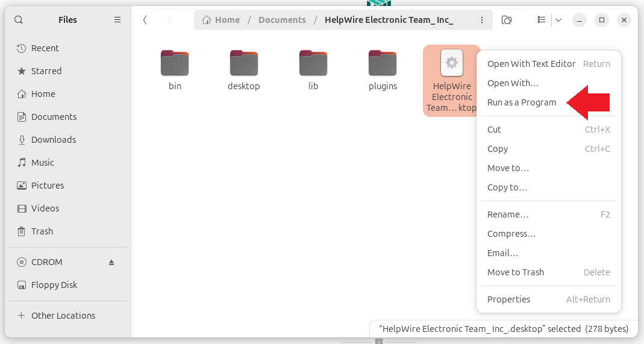Image resolution: width=644 pixels, height=344 pixels.
Task: Open Music in the sidebar
Action: 67,163
